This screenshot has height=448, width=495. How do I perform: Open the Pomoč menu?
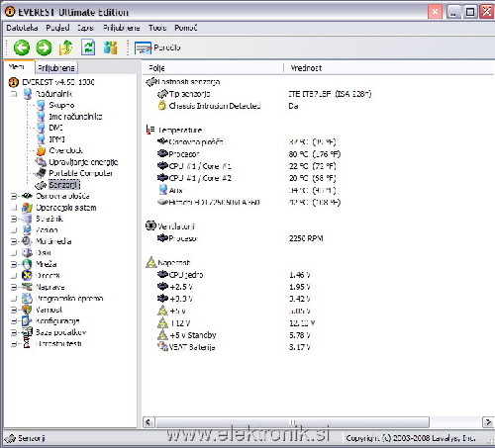click(186, 28)
